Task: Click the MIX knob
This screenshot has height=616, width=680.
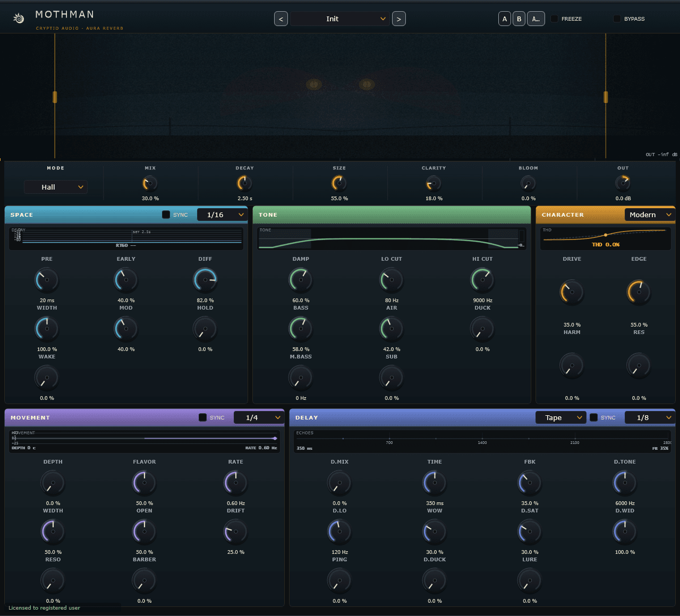Action: (150, 184)
